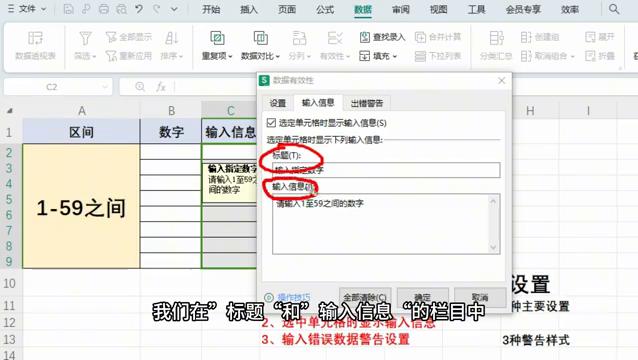This screenshot has width=638, height=360.
Task: Switch to the 审阅 ribbon tab
Action: (401, 9)
